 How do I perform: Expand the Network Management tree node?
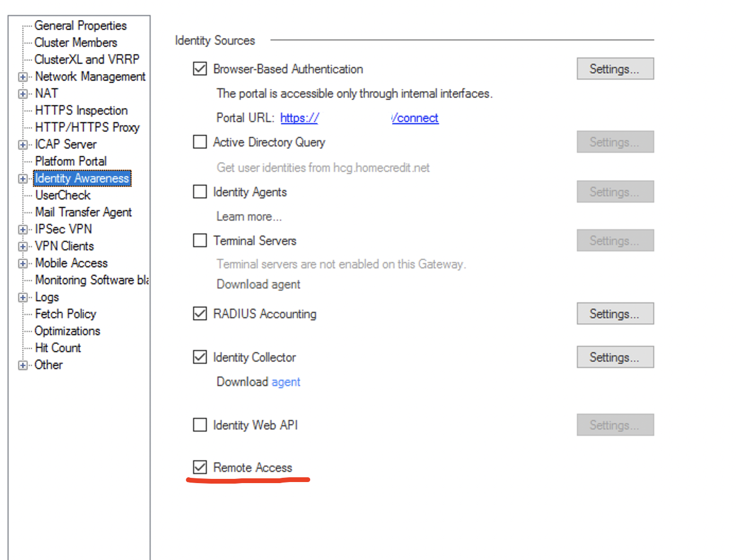pos(23,76)
